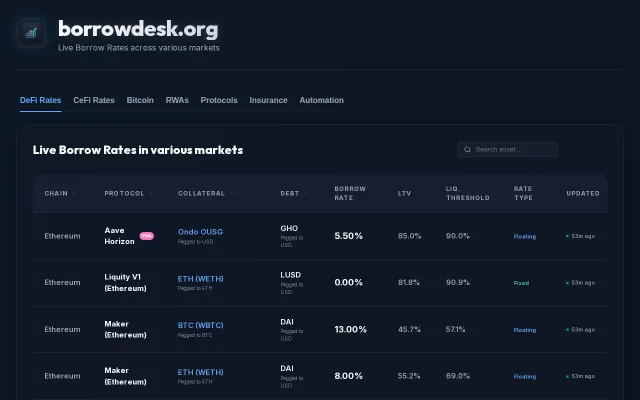Click Ethereum chain in the Liquity row
640x400 pixels.
[x=62, y=282]
